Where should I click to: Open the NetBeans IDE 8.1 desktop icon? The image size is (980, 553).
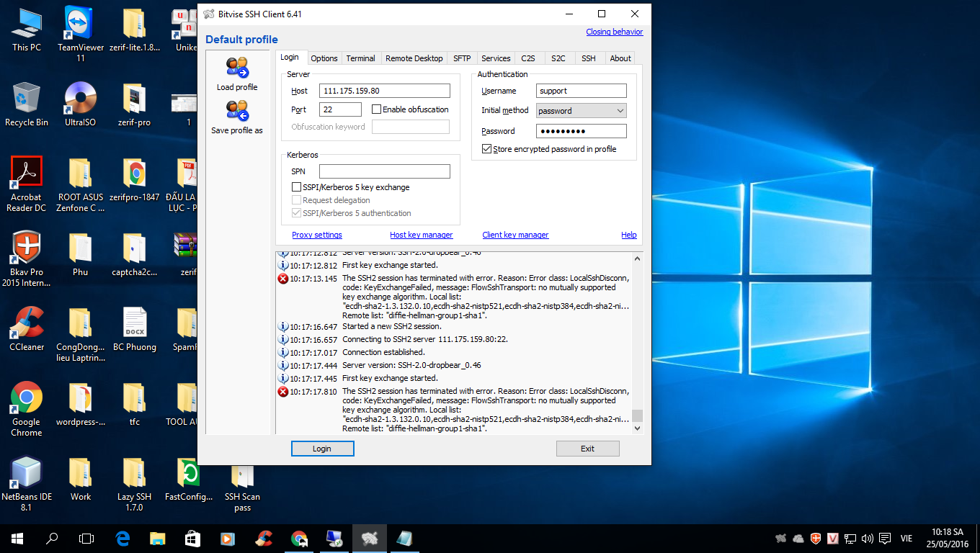point(27,472)
